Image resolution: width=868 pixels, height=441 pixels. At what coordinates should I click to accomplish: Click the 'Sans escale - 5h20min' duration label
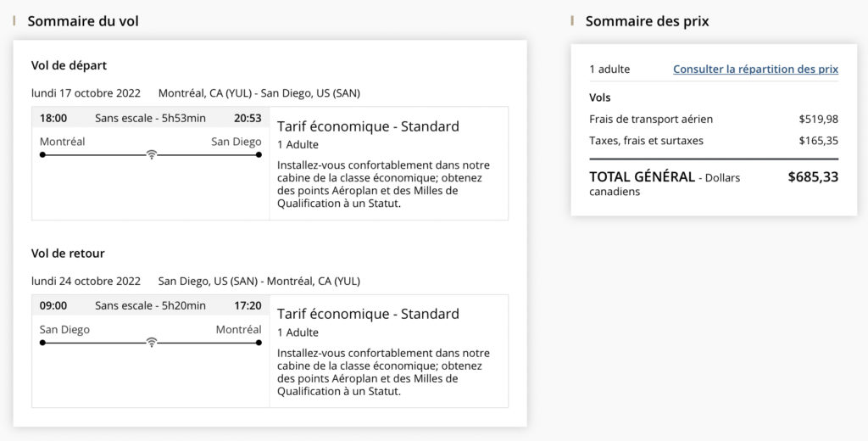[x=150, y=305]
